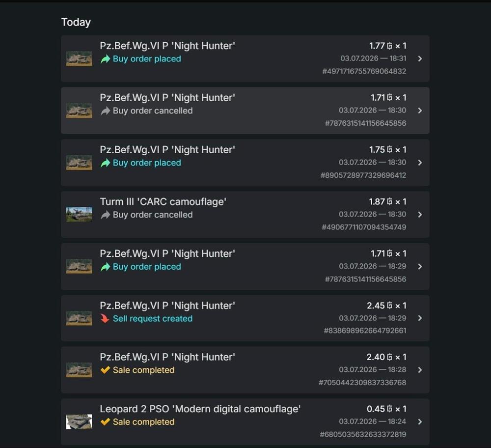The width and height of the screenshot is (491, 448).
Task: Click green arrow icon on 1.77 buy order
Action: point(105,59)
